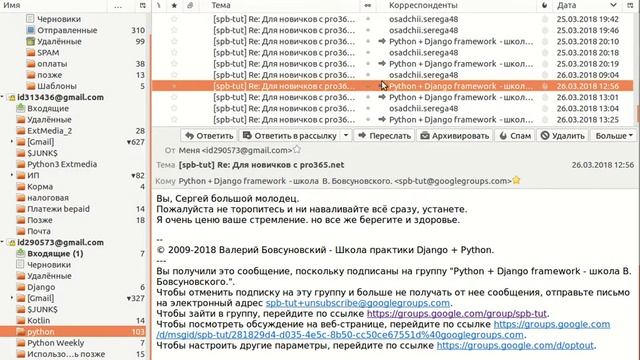Sort by the attachment column header icon
Screen dimensions: 640x360
(190, 5)
